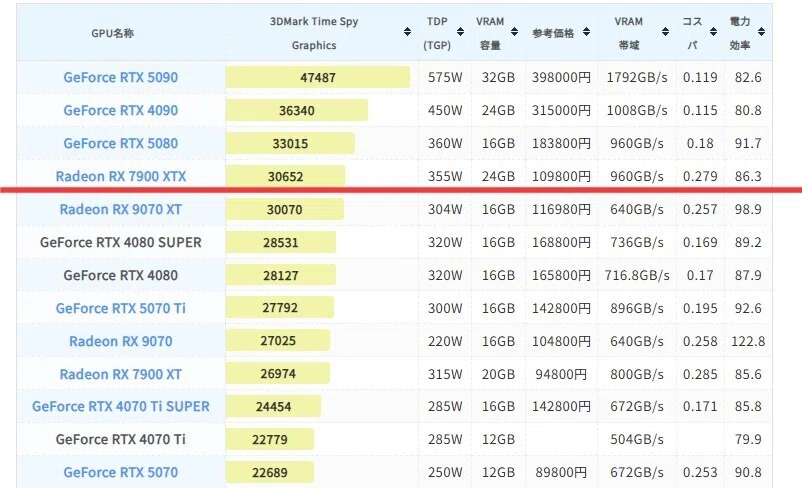The image size is (802, 488).
Task: Click the 24454 score value
Action: tap(273, 407)
